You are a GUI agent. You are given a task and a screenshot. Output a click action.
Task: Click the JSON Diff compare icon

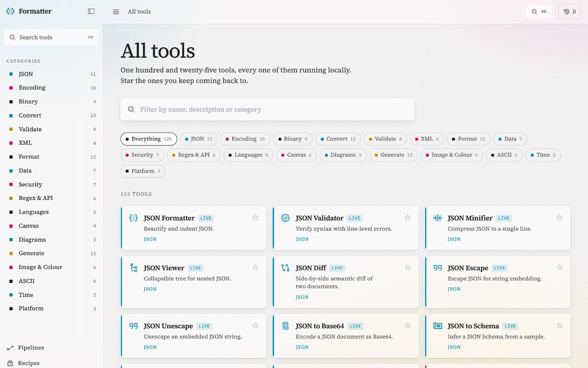click(285, 268)
